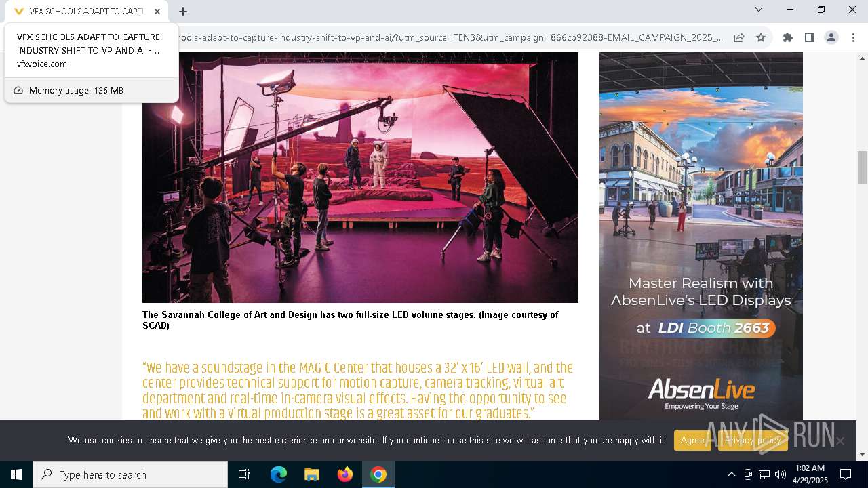Open the Privacy policy link
This screenshot has height=488, width=868.
[x=753, y=441]
